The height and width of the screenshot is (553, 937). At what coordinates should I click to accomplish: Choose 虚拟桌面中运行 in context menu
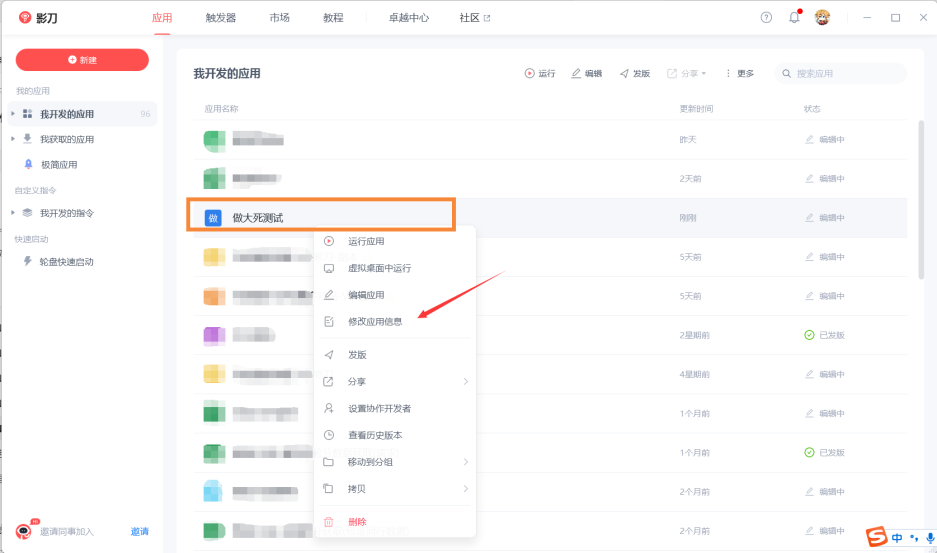pyautogui.click(x=379, y=268)
